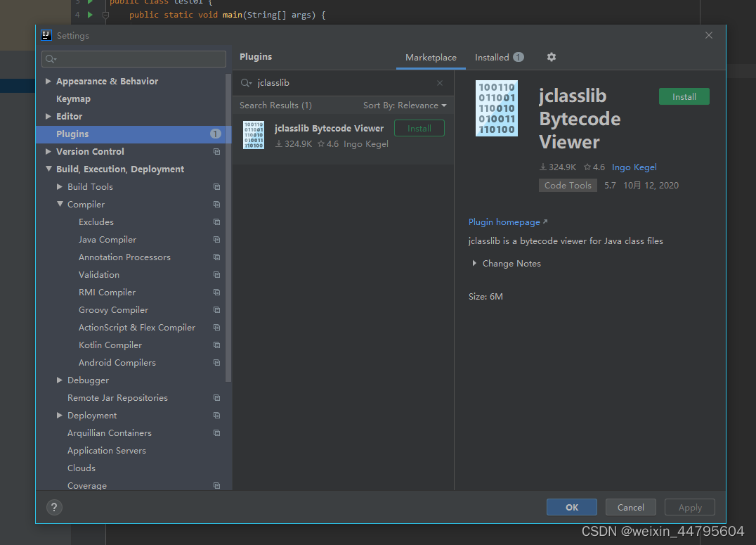Click the project-level icon next to Java Compiler
The image size is (756, 545).
[x=216, y=239]
